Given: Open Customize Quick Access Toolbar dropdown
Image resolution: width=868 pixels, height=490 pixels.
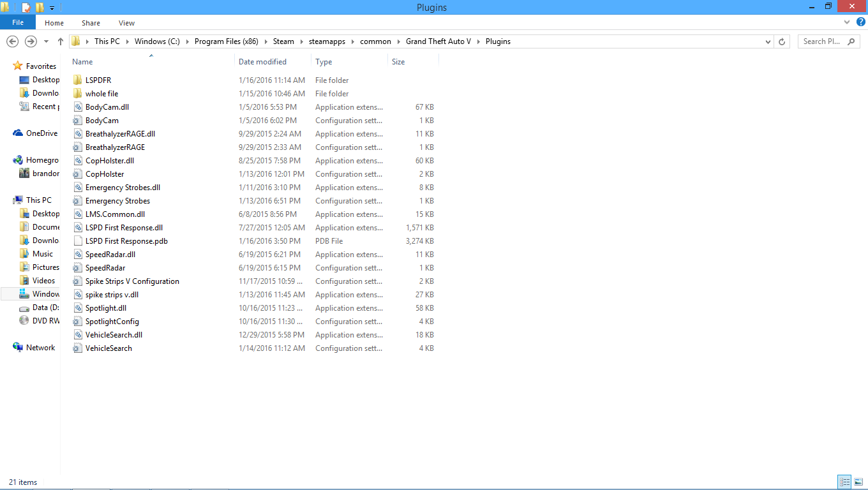Looking at the screenshot, I should pyautogui.click(x=52, y=8).
